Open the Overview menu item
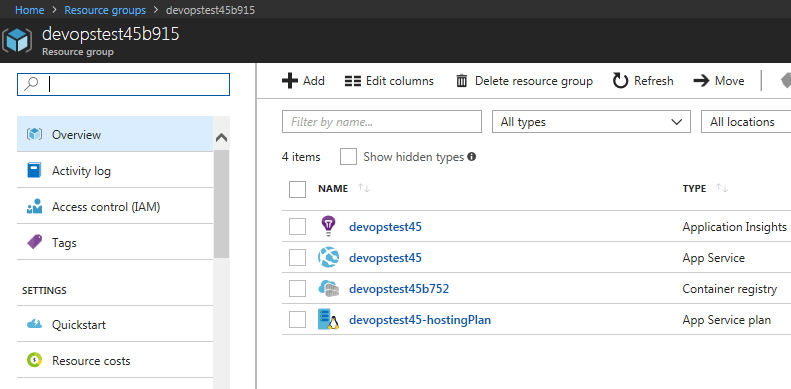Viewport: 791px width, 389px height. pyautogui.click(x=115, y=134)
